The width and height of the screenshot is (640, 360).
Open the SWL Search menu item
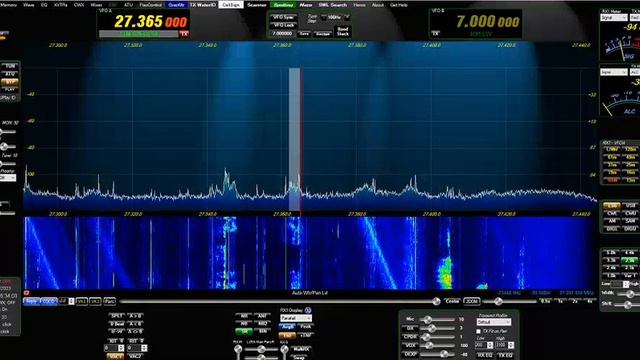333,5
